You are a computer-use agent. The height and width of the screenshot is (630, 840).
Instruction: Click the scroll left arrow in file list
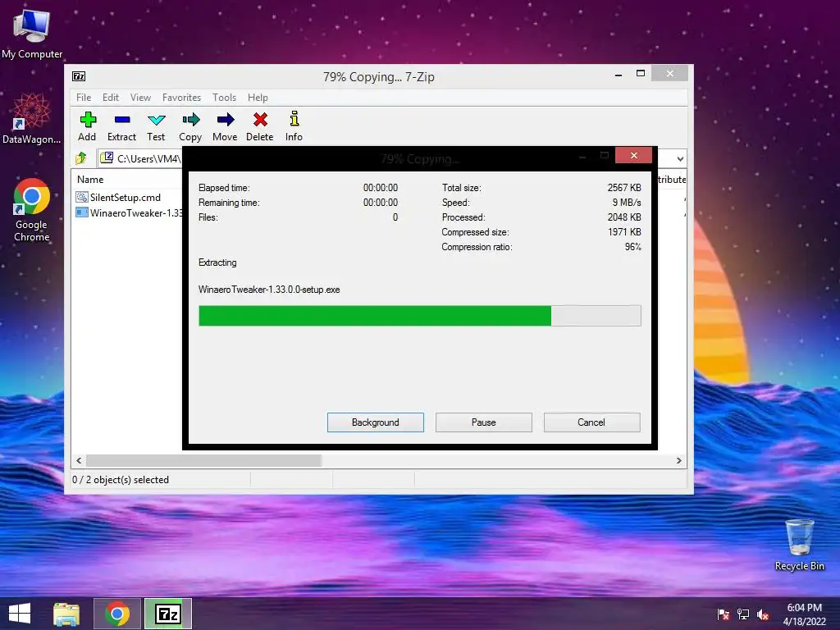point(79,461)
